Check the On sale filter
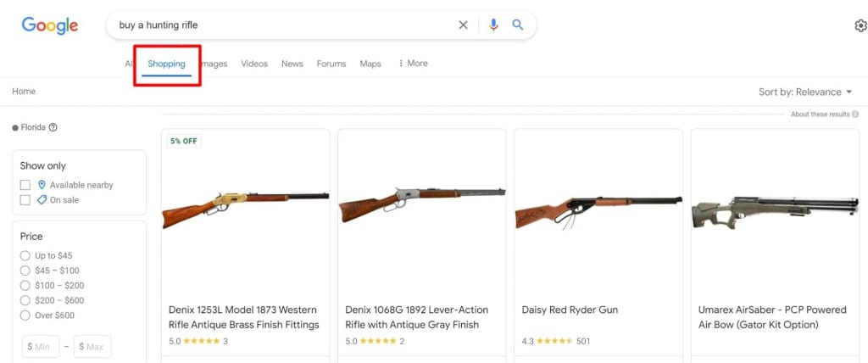This screenshot has width=868, height=363. pyautogui.click(x=25, y=200)
